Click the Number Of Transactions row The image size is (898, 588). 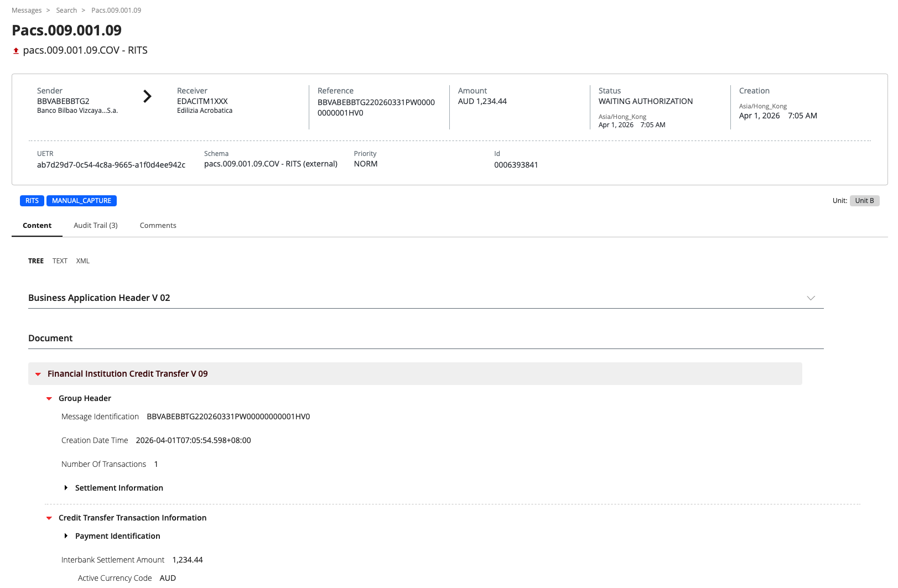point(110,464)
